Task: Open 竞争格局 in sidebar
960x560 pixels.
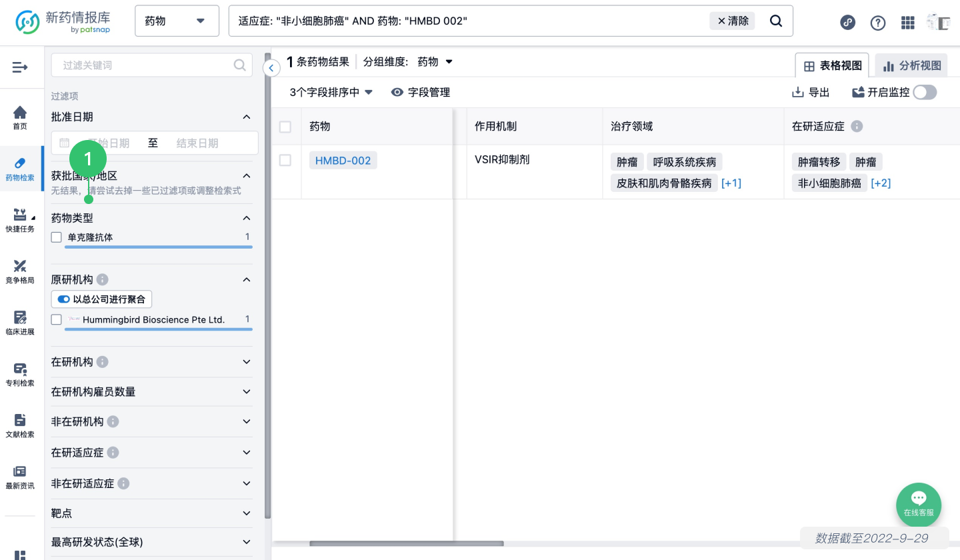Action: click(x=20, y=272)
